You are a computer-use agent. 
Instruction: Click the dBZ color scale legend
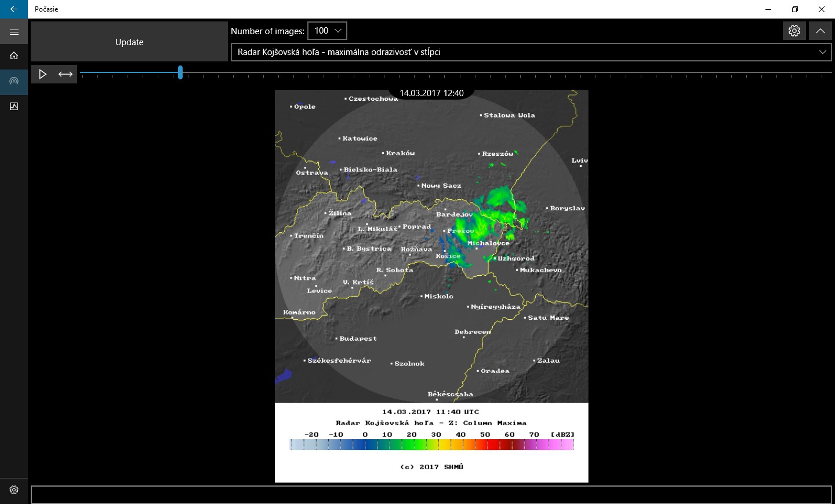point(431,444)
